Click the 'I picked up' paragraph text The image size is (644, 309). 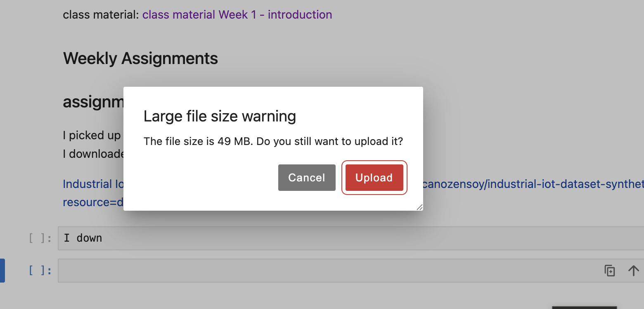point(92,135)
